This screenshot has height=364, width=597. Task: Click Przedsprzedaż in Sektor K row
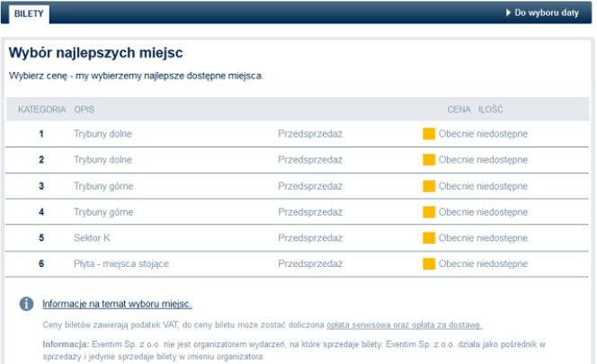pyautogui.click(x=310, y=238)
